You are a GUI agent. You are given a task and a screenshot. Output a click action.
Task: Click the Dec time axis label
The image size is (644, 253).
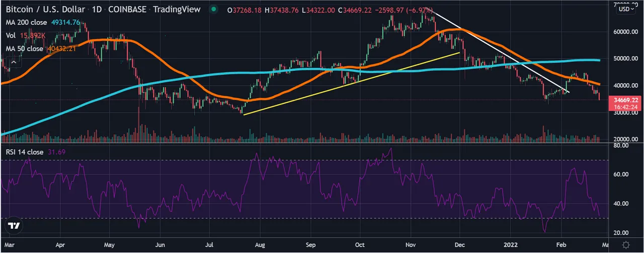(x=460, y=244)
